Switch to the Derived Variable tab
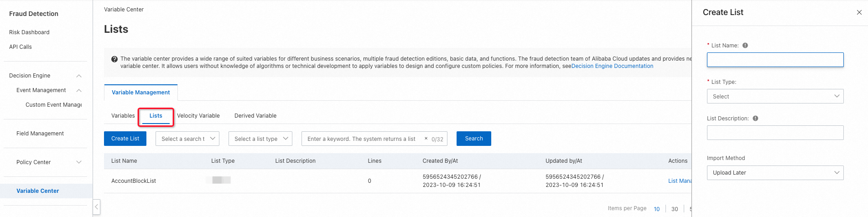This screenshot has height=217, width=868. 255,116
